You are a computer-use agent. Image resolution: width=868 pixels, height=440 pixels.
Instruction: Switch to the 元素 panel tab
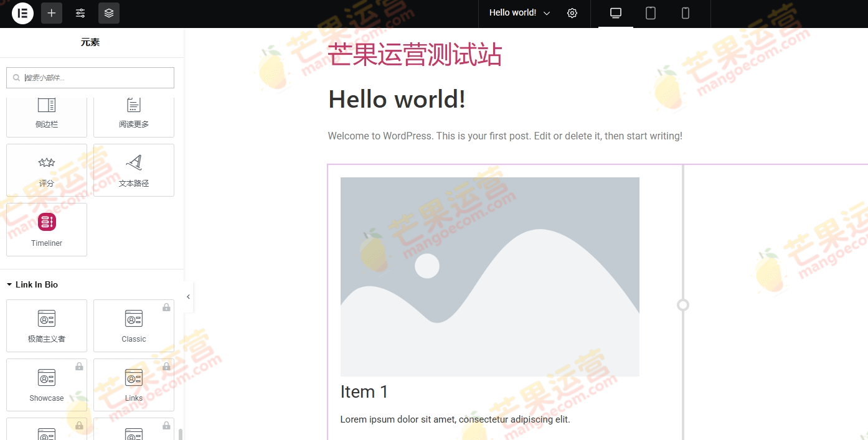coord(90,42)
